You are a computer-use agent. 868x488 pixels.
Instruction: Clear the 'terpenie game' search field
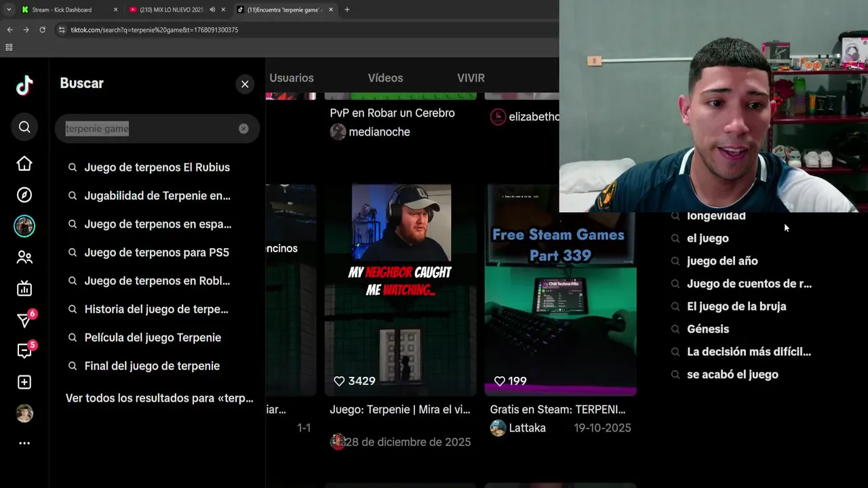(x=243, y=129)
